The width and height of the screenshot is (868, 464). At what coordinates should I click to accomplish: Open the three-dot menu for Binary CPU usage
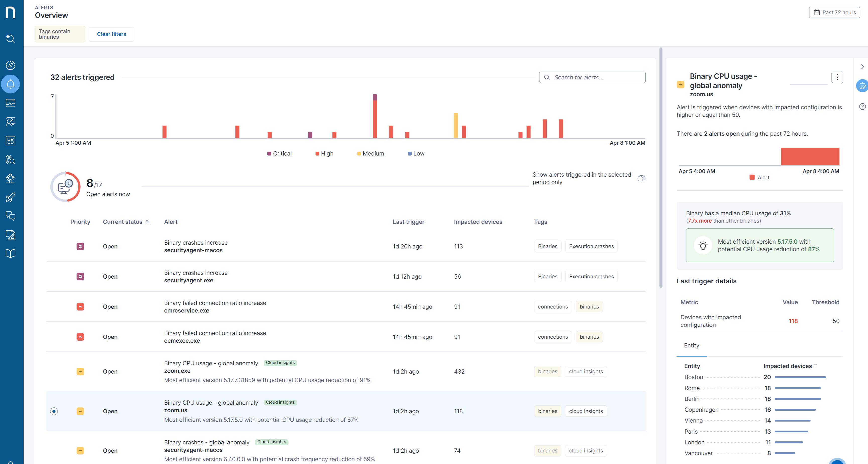(x=837, y=77)
